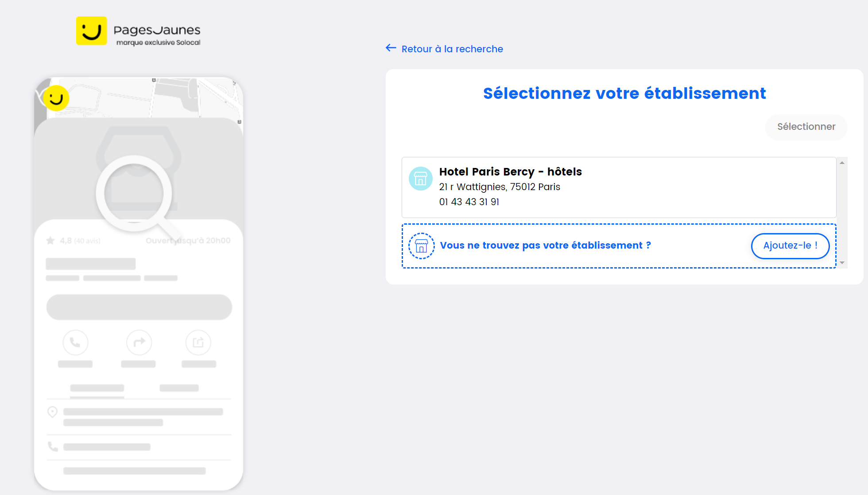This screenshot has width=868, height=495.
Task: Click the establishment list scroll down arrow
Action: [842, 263]
